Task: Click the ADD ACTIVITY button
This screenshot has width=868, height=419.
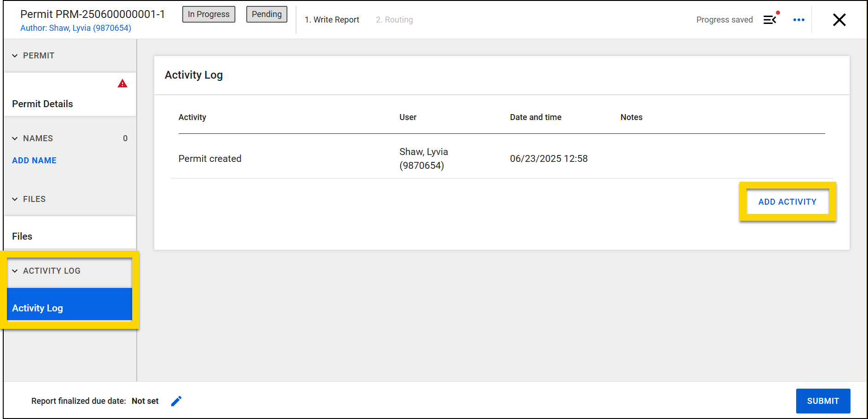Action: pyautogui.click(x=787, y=201)
